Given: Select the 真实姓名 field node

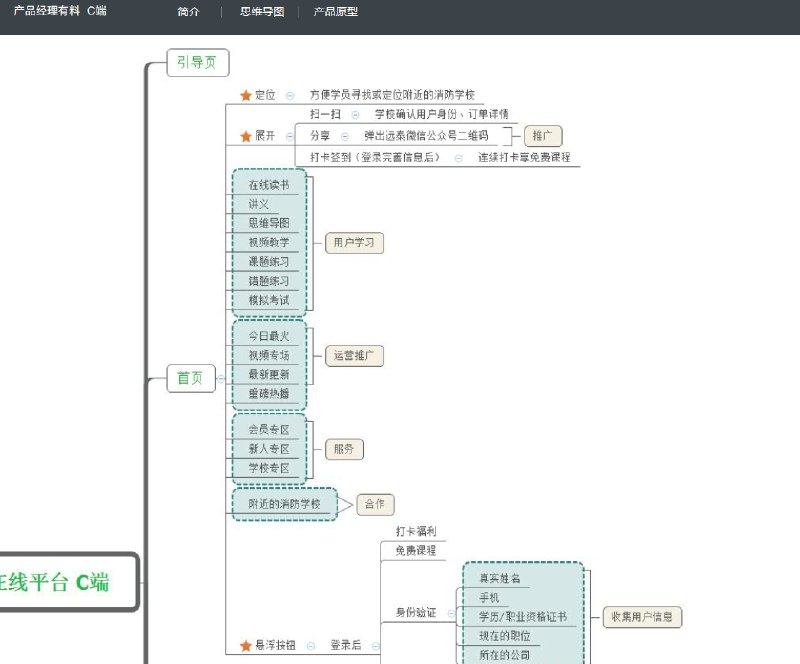Looking at the screenshot, I should pos(499,579).
